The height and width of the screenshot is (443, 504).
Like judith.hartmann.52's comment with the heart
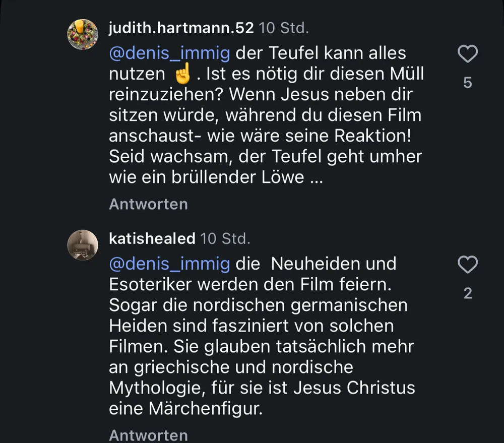(x=468, y=54)
